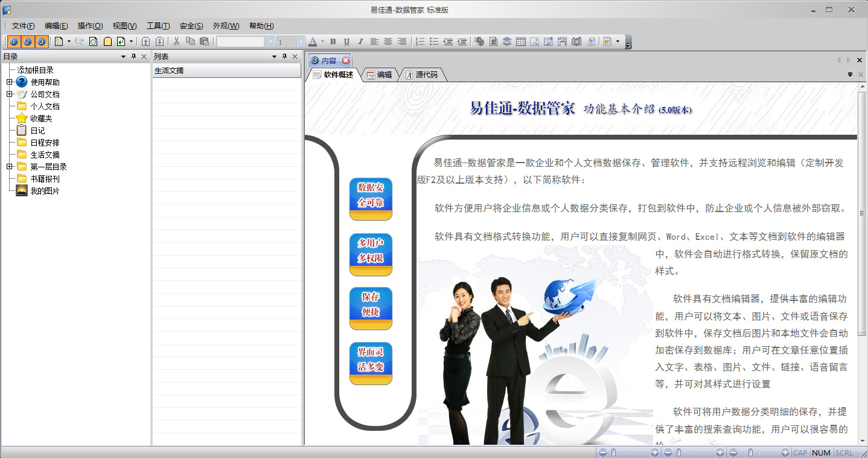
Task: Click the 数据安全可靠 button
Action: pos(371,195)
